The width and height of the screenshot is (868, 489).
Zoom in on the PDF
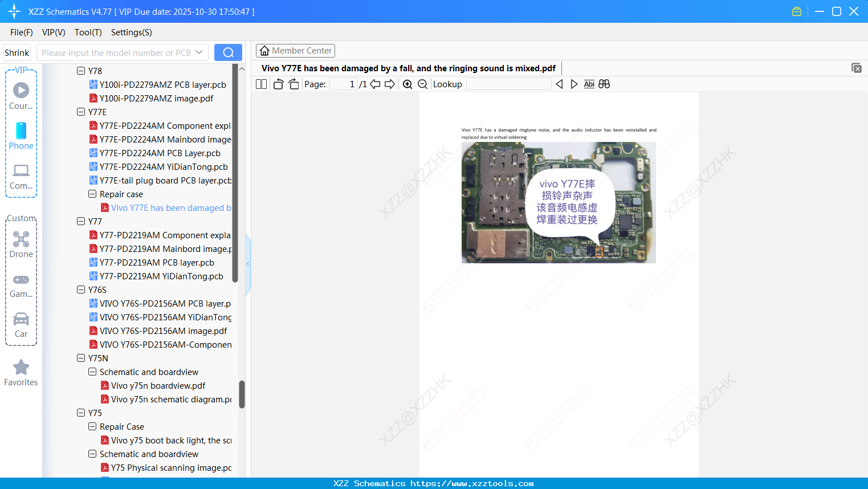coord(407,84)
